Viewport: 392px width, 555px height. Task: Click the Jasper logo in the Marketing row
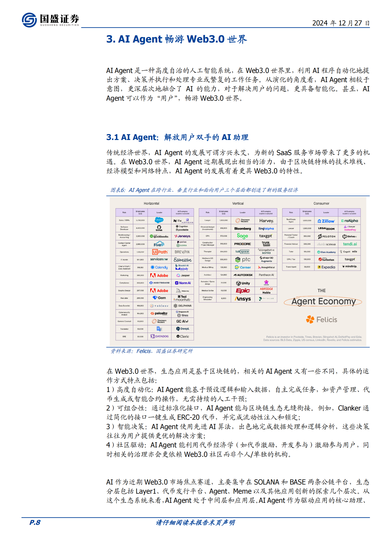pos(183,275)
